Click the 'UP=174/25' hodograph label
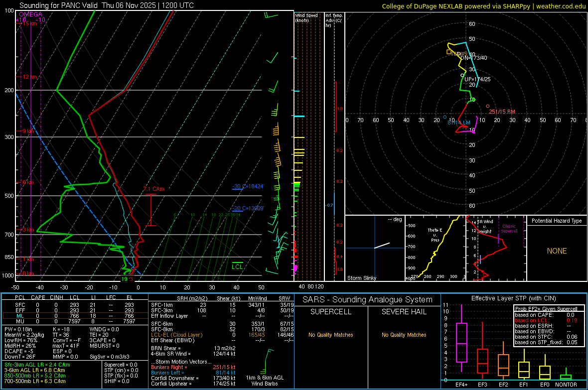The image size is (588, 390). 477,79
